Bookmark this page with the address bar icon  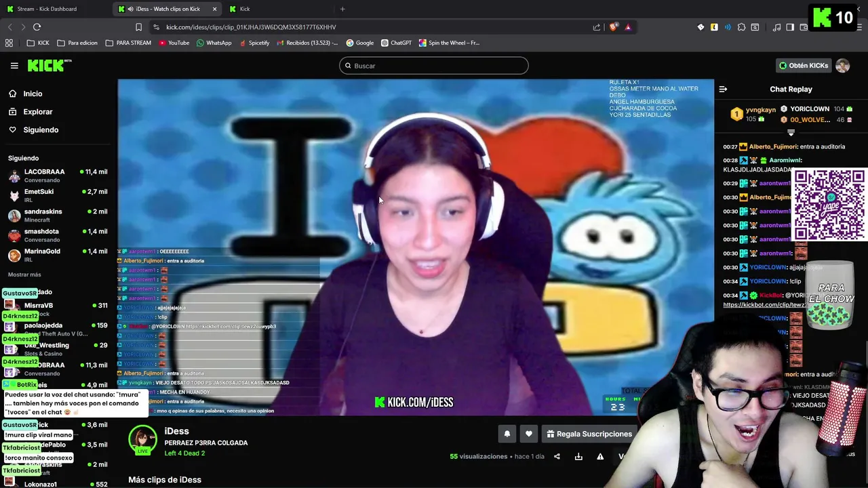(138, 27)
